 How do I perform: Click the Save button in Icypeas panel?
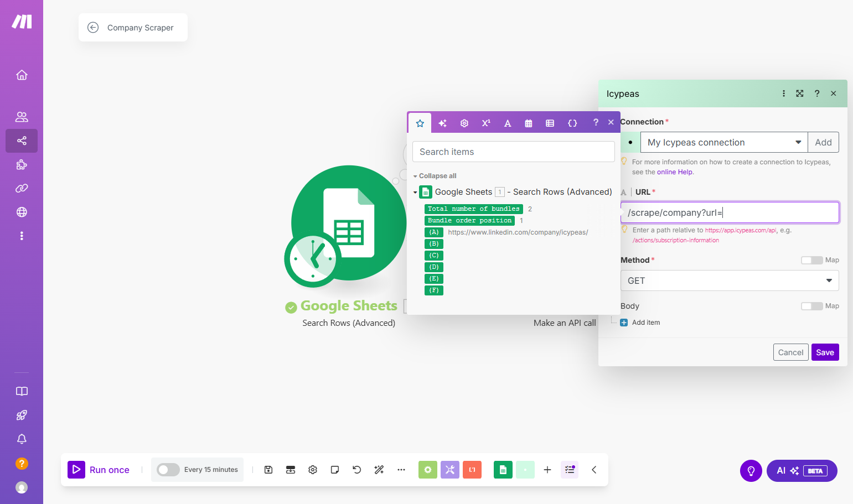(x=825, y=352)
